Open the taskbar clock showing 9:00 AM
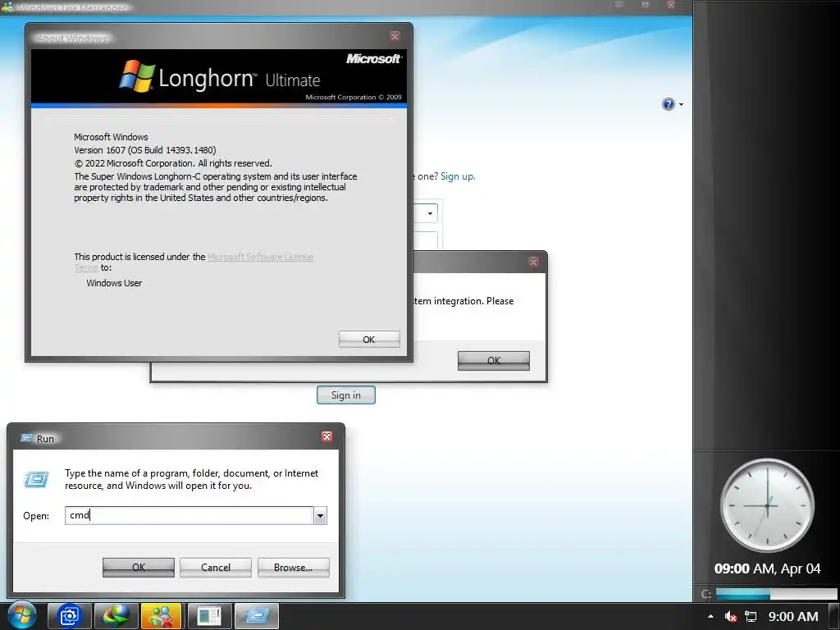 point(793,617)
